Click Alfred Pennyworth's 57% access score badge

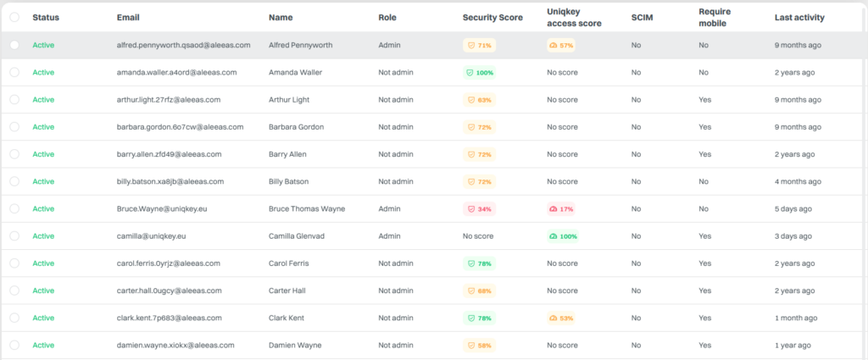[x=561, y=46]
